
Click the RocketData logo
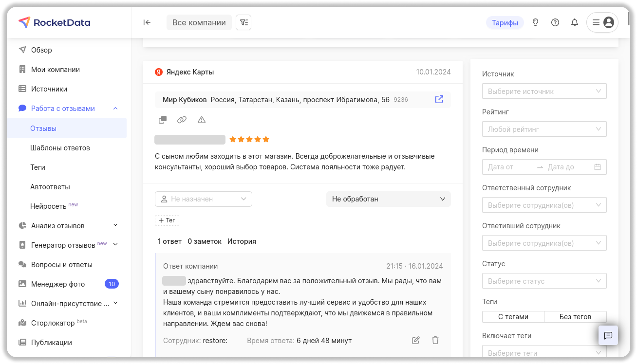pyautogui.click(x=54, y=22)
